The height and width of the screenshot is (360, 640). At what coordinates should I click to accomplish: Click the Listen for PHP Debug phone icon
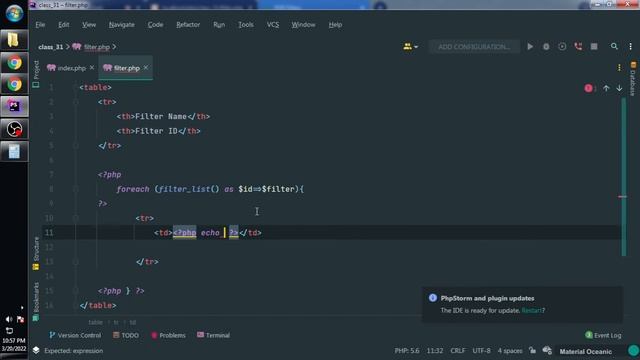click(x=578, y=47)
